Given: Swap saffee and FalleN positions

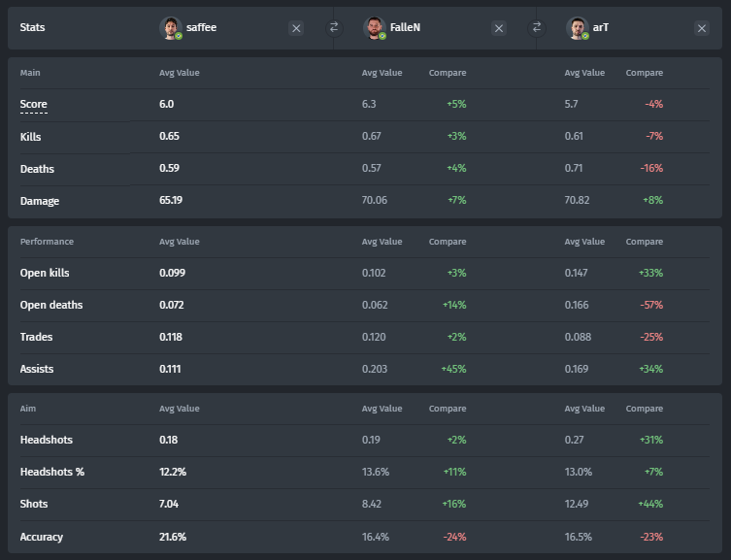Looking at the screenshot, I should [x=334, y=27].
